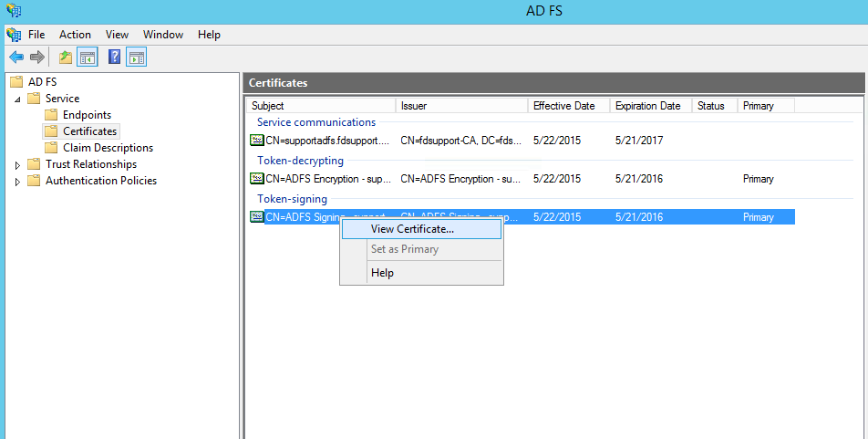Screen dimensions: 868x439
Task: Click the Service folder icon in the tree
Action: tap(34, 99)
